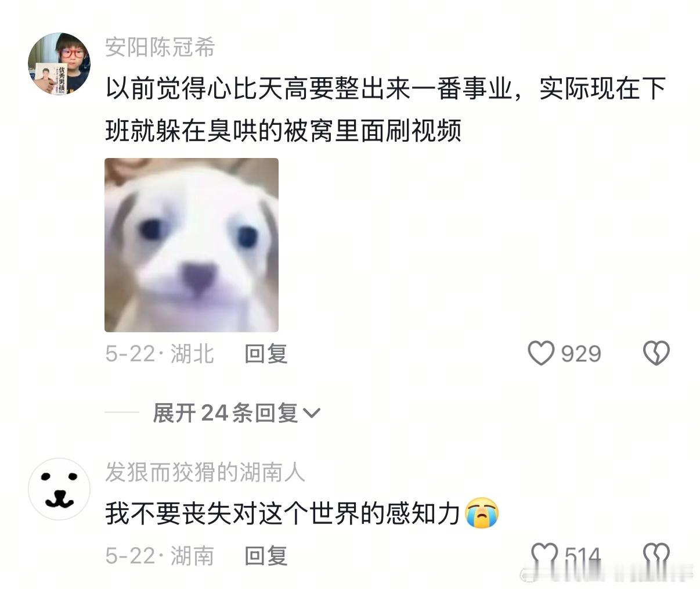Click the dash line before 展开24条回复

[x=122, y=412]
